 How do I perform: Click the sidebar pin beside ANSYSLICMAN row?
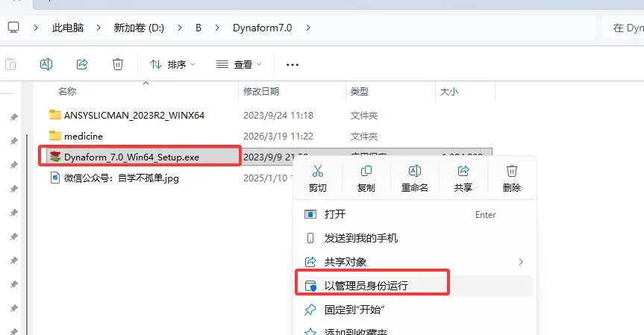tap(13, 117)
